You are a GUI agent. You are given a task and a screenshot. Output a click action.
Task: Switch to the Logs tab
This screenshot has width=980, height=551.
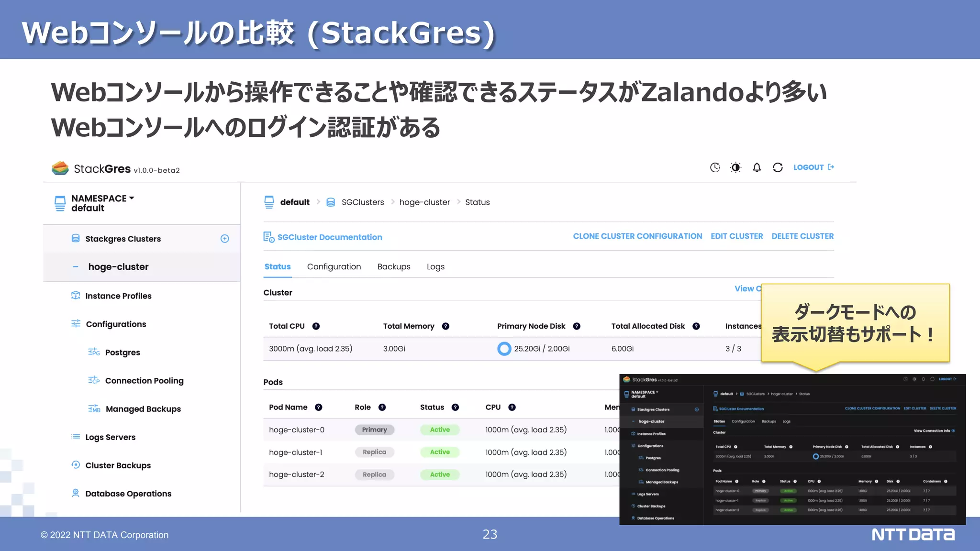pyautogui.click(x=435, y=267)
